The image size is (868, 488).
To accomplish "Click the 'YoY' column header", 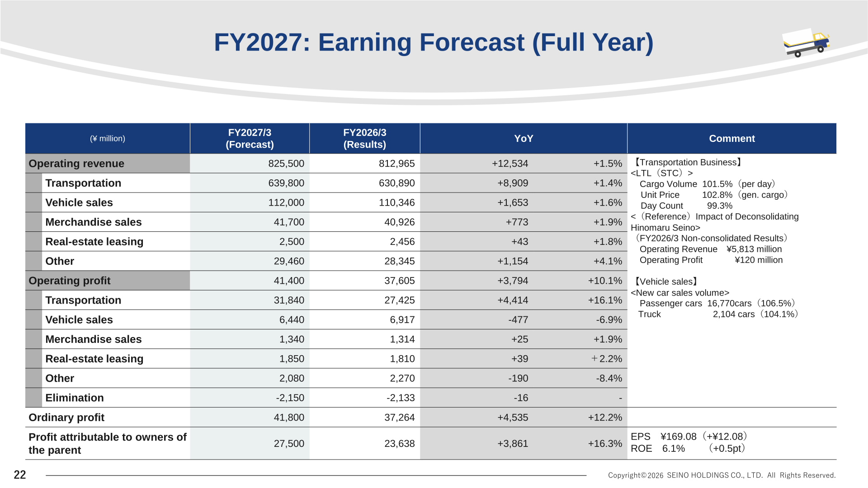I will 524,138.
